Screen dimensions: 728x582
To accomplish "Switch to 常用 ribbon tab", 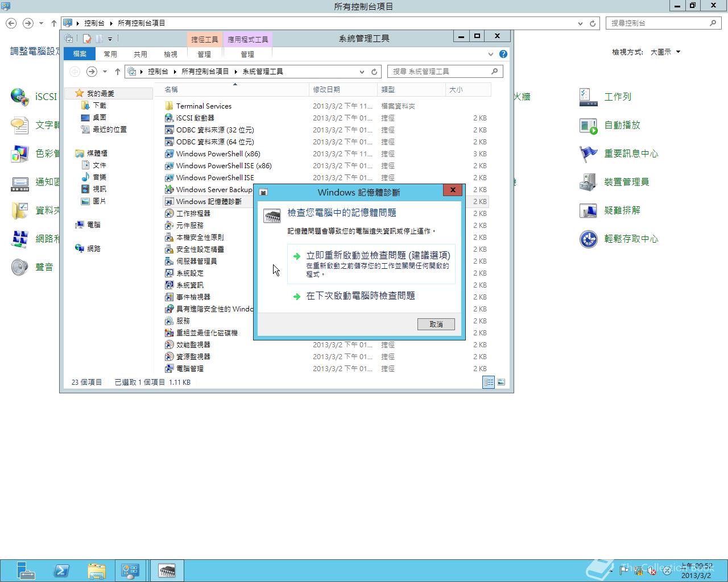I will [110, 54].
